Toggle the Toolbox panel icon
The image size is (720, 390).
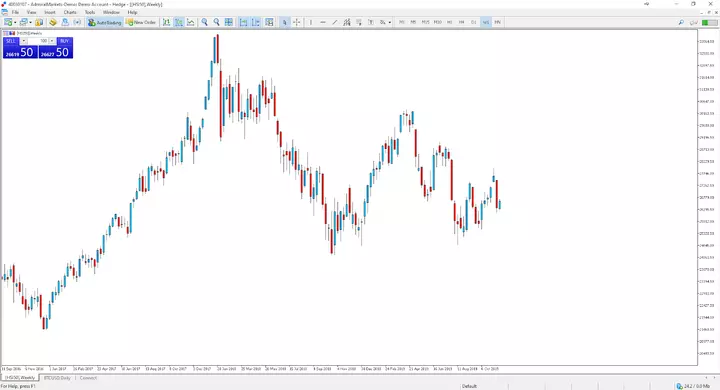[77, 22]
